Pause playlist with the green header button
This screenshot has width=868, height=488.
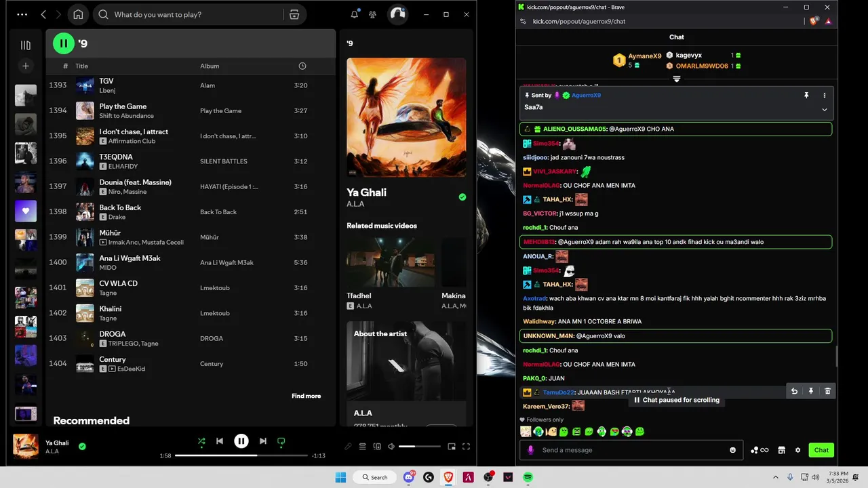coord(64,43)
